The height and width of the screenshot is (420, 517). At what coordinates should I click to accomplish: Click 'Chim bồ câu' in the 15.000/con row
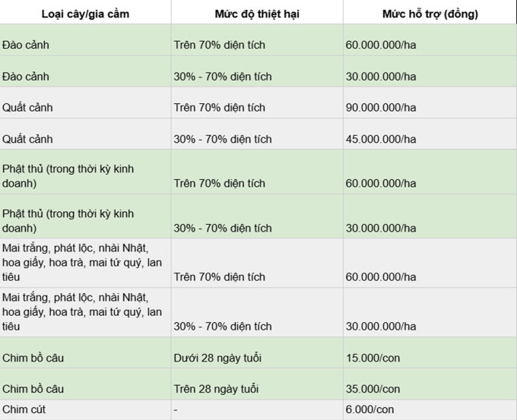tap(32, 358)
